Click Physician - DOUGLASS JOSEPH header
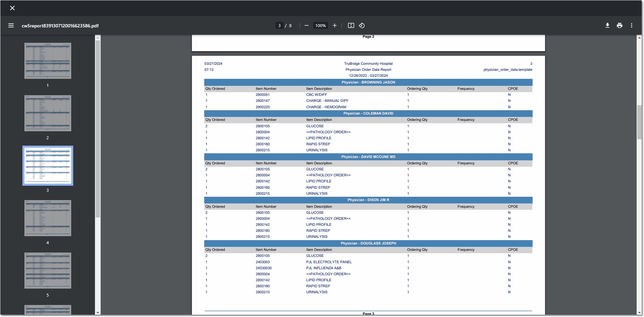This screenshot has width=644, height=317. click(x=368, y=243)
